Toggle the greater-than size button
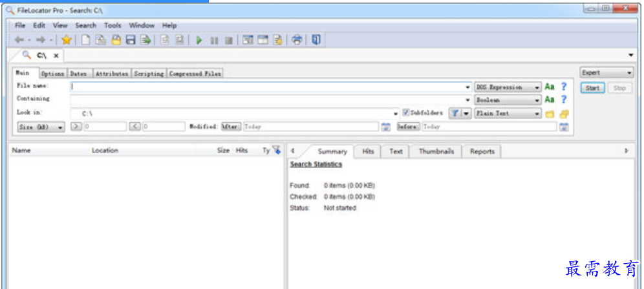Viewport: 644px width, 289px height. 76,127
